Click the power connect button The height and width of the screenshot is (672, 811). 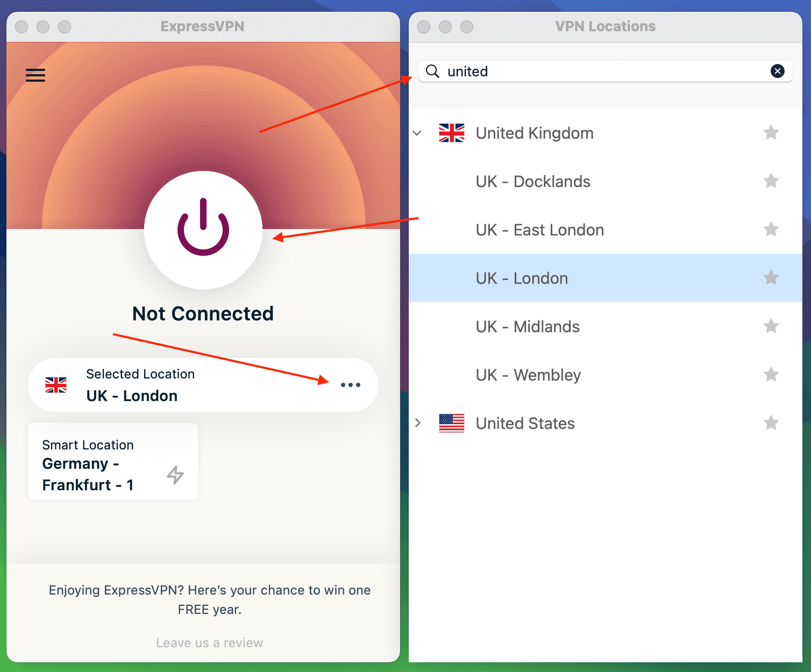click(x=203, y=230)
